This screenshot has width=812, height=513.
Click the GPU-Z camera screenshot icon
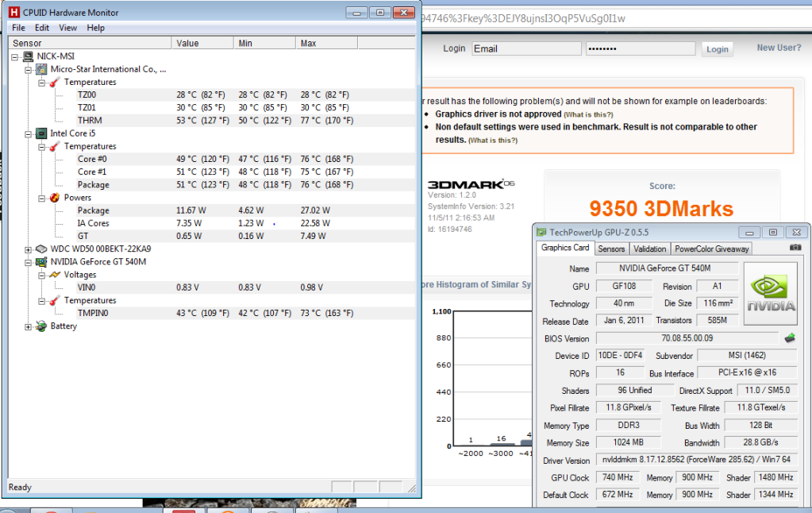tap(795, 248)
